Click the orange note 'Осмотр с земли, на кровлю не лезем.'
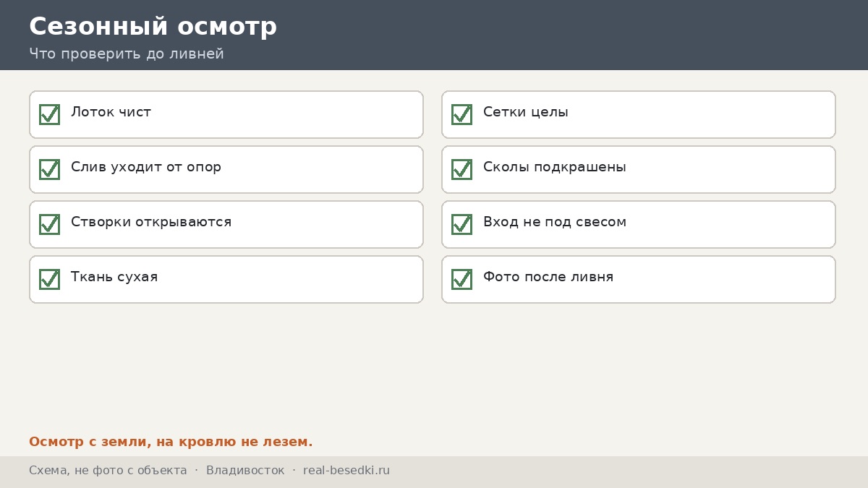 tap(171, 442)
